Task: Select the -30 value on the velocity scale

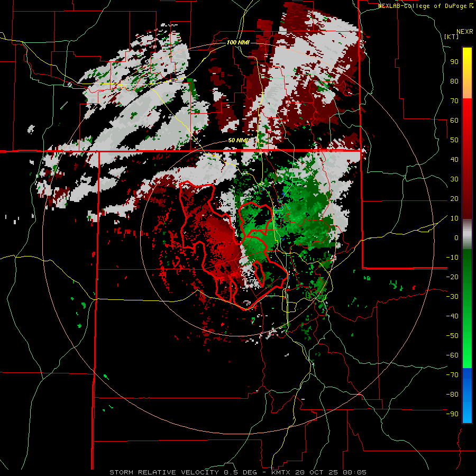Action: (x=452, y=297)
